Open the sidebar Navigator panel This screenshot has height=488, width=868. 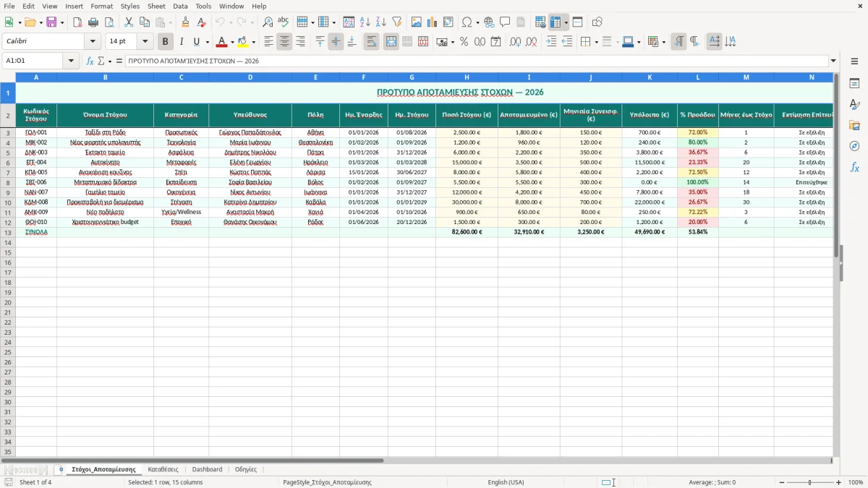click(x=854, y=146)
